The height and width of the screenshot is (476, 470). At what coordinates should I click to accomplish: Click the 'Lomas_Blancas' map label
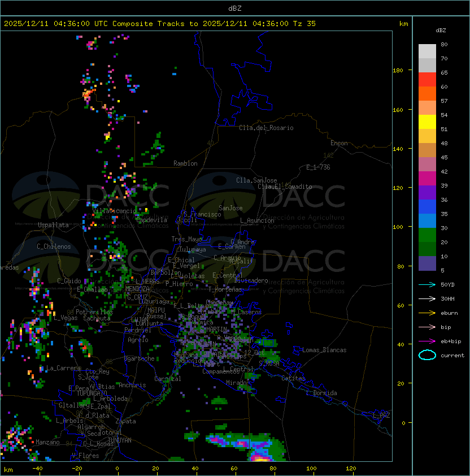click(x=324, y=350)
